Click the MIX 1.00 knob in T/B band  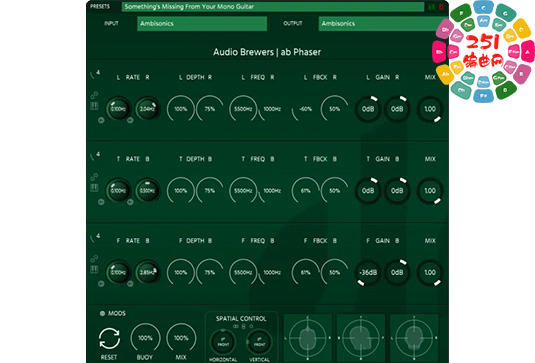[x=430, y=191]
